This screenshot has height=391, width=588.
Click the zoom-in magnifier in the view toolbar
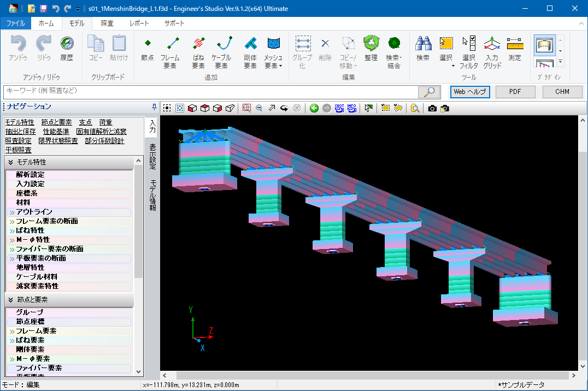coord(246,108)
